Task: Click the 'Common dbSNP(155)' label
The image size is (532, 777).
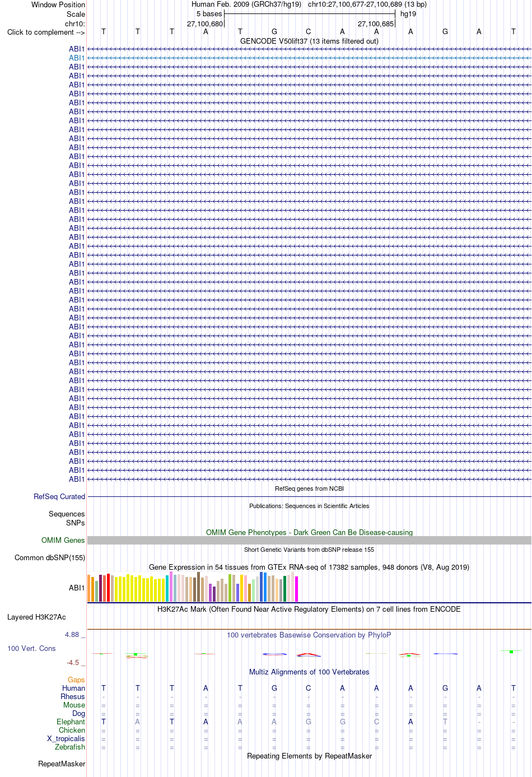Action: click(50, 557)
